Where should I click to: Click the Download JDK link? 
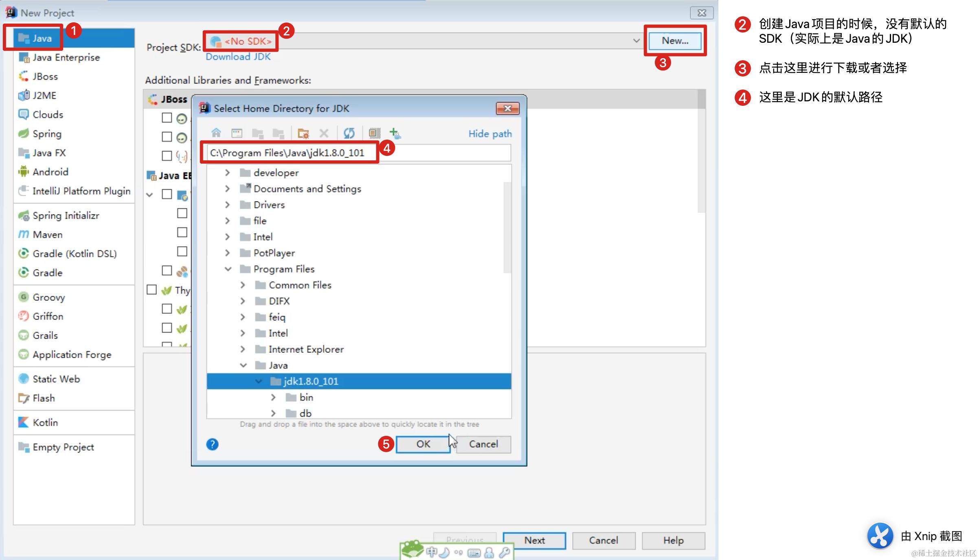[x=238, y=57]
